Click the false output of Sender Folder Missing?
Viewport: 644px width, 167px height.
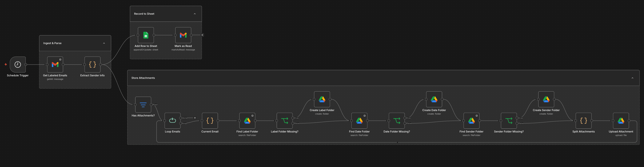(x=517, y=123)
